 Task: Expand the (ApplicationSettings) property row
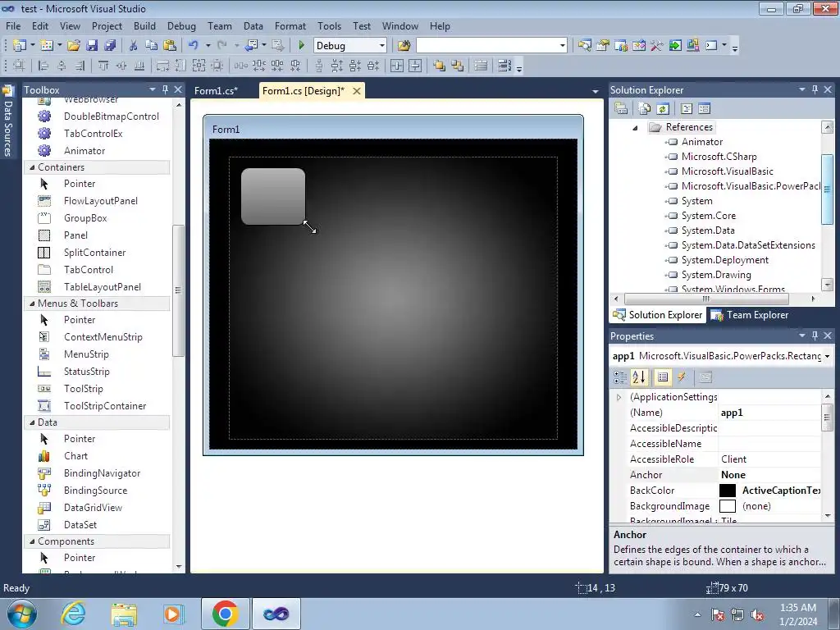pyautogui.click(x=619, y=397)
